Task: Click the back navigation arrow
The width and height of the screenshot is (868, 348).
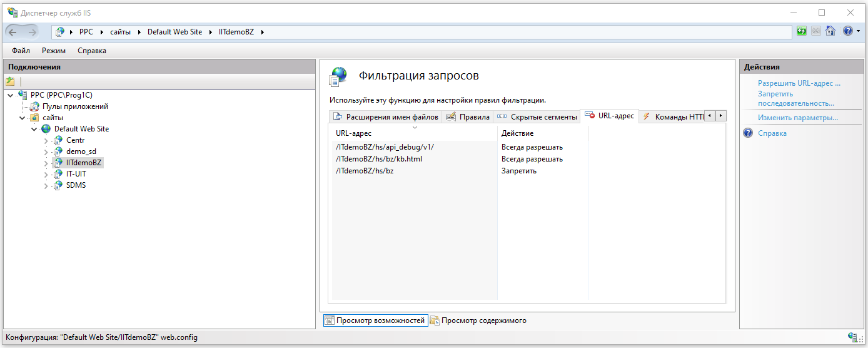Action: [x=14, y=32]
